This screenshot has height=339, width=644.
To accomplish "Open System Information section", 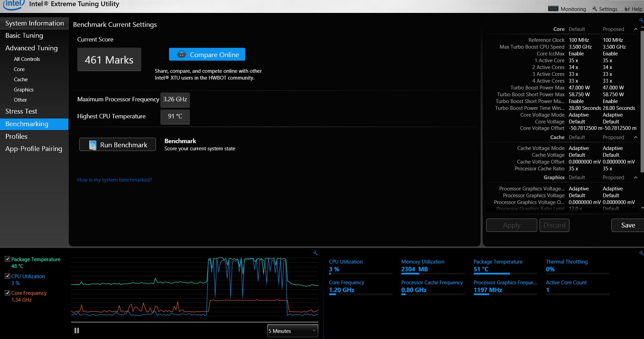I will tap(34, 23).
